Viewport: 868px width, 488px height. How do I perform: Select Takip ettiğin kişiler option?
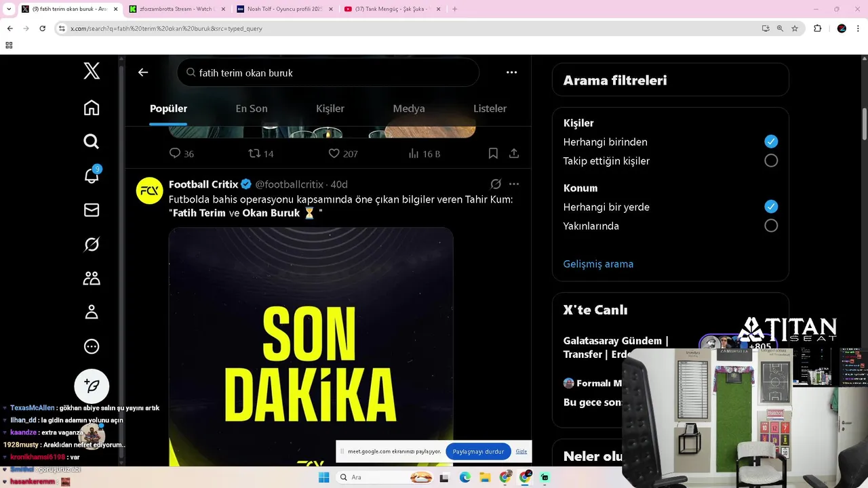tap(771, 161)
